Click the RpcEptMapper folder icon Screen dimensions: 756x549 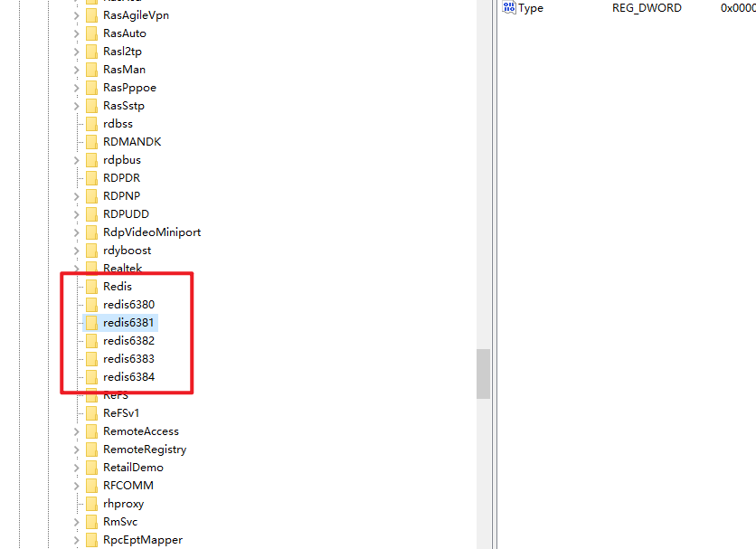tap(91, 540)
